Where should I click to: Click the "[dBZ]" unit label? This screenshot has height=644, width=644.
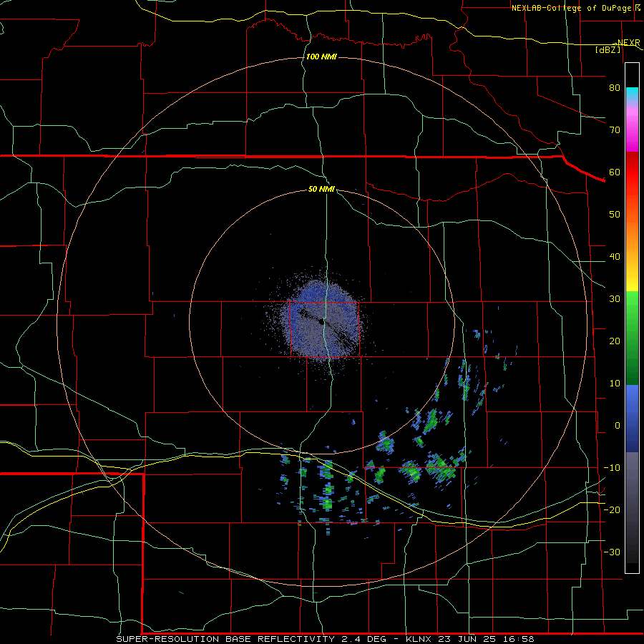click(x=608, y=49)
